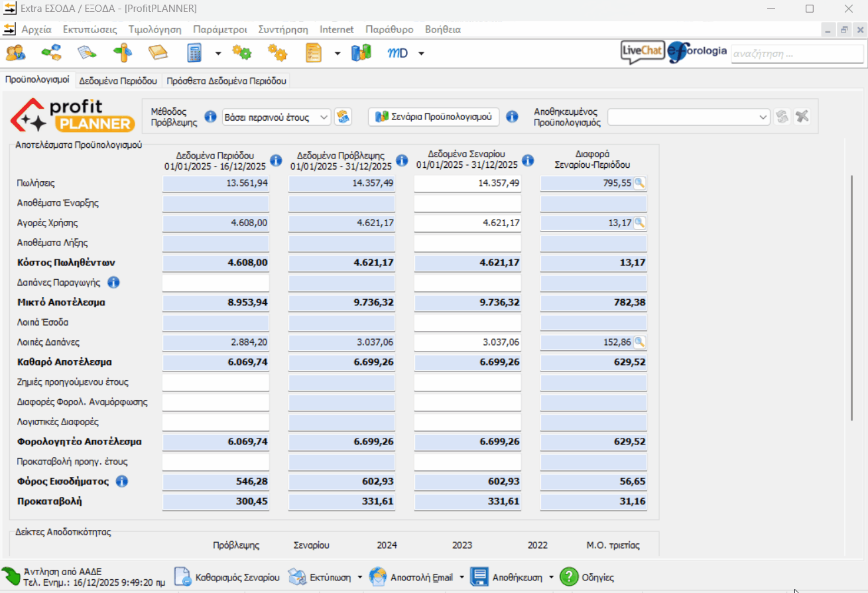
Task: Open the Τιμολόγηση menu
Action: point(155,30)
